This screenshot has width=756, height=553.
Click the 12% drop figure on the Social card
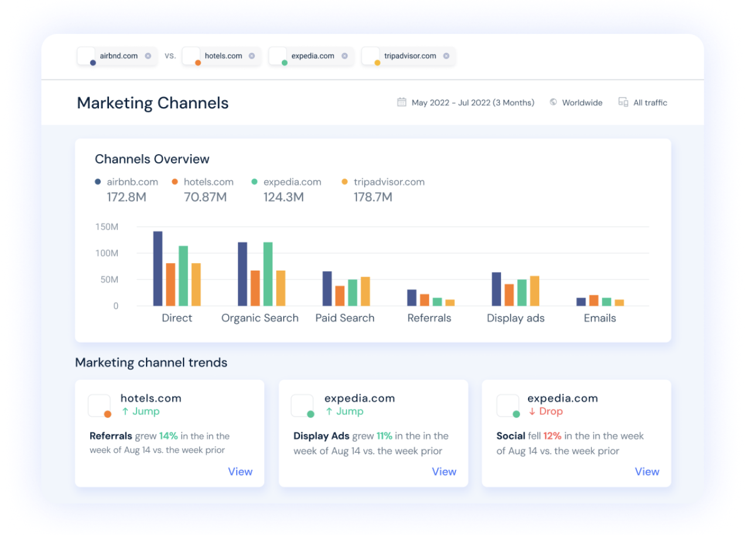pos(553,436)
